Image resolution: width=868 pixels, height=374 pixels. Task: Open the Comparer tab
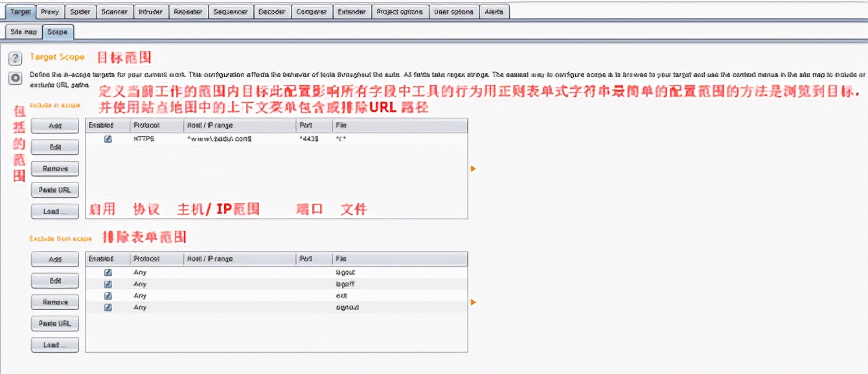[x=312, y=12]
